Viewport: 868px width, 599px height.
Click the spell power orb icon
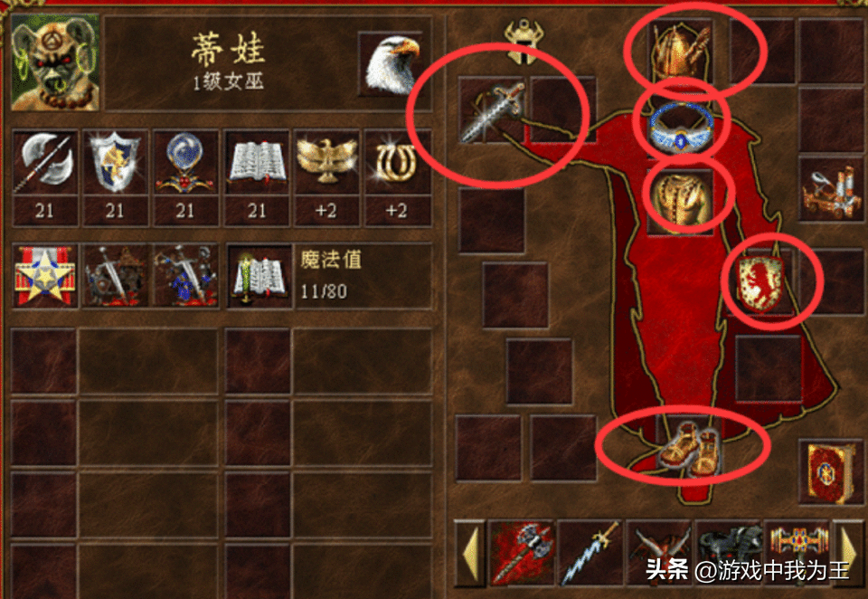[x=185, y=162]
